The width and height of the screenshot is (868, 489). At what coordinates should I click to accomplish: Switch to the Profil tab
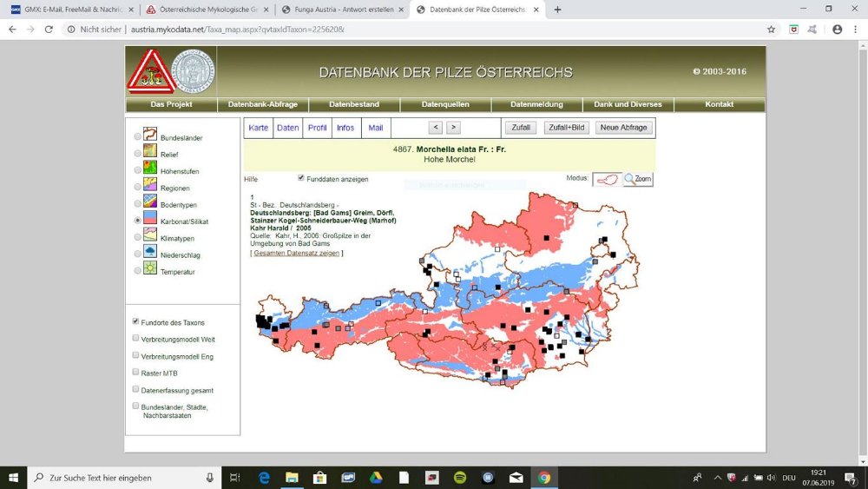coord(318,128)
